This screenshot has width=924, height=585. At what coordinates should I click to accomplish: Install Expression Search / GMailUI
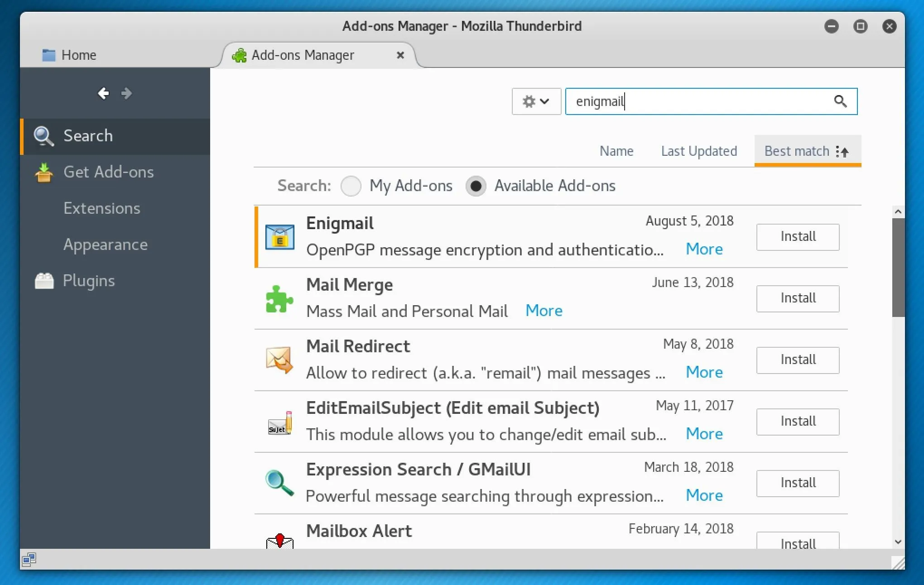pyautogui.click(x=798, y=483)
